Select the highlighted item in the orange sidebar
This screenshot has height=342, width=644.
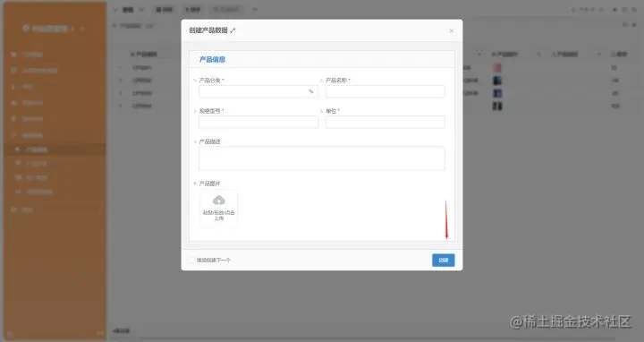click(x=55, y=150)
